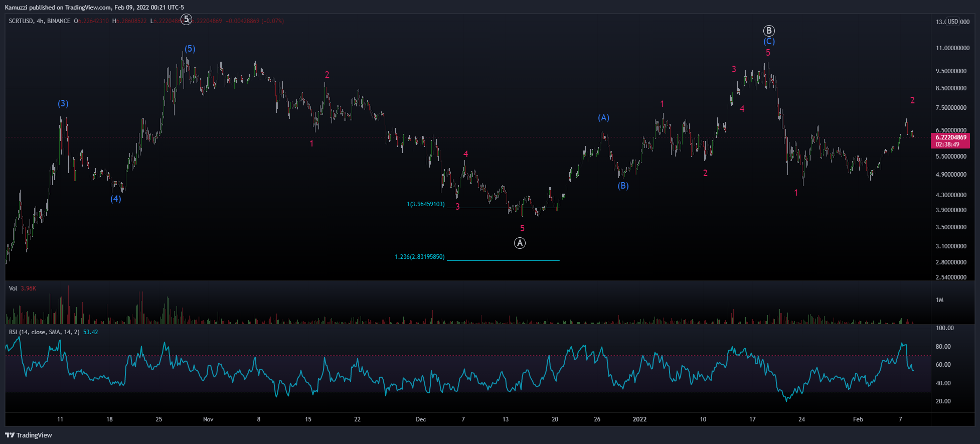This screenshot has width=980, height=444.
Task: Select red wave 5 label above circled A
Action: pos(522,228)
